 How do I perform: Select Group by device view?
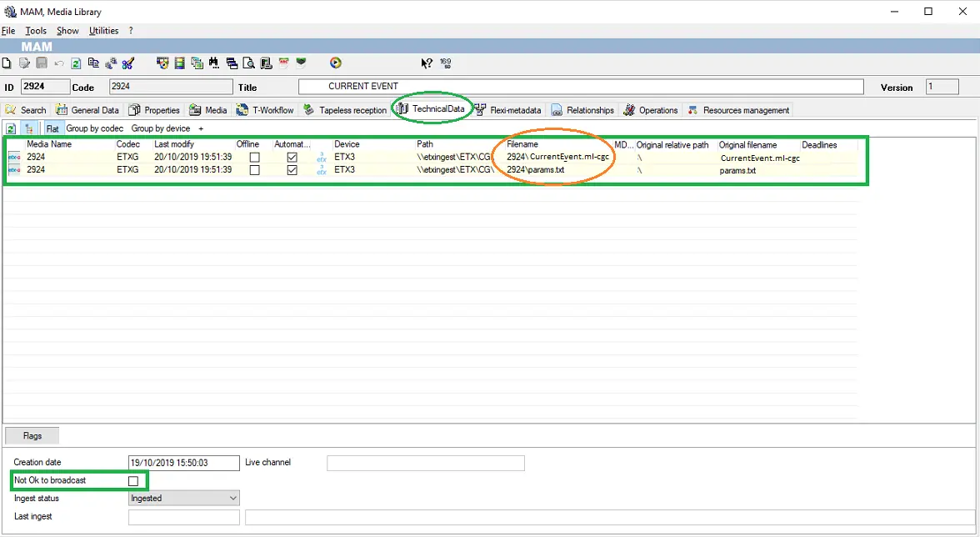click(161, 128)
